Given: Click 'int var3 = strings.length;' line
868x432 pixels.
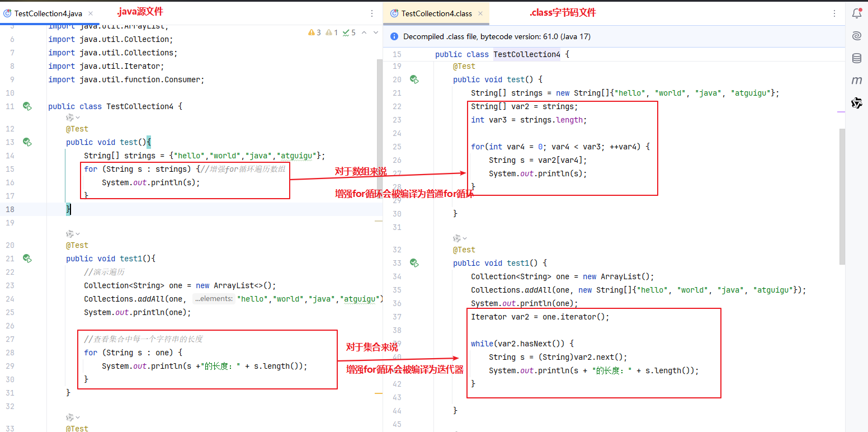Looking at the screenshot, I should pos(529,120).
